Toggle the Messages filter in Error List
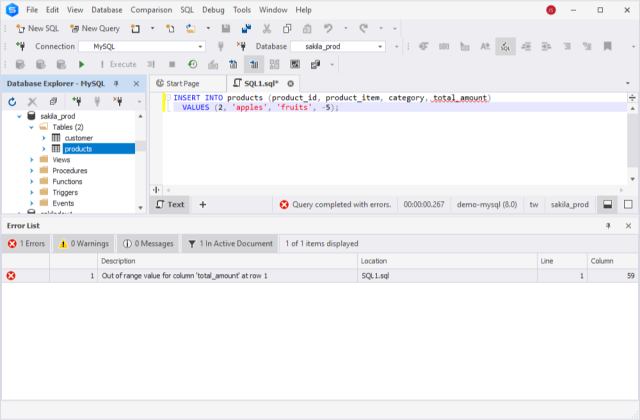Viewport: 640px width, 420px height. [147, 243]
